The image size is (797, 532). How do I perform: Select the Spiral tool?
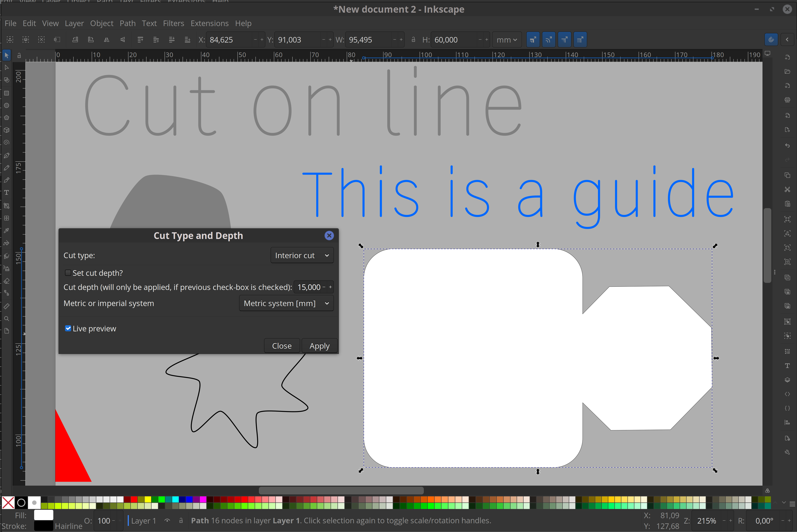coord(7,143)
